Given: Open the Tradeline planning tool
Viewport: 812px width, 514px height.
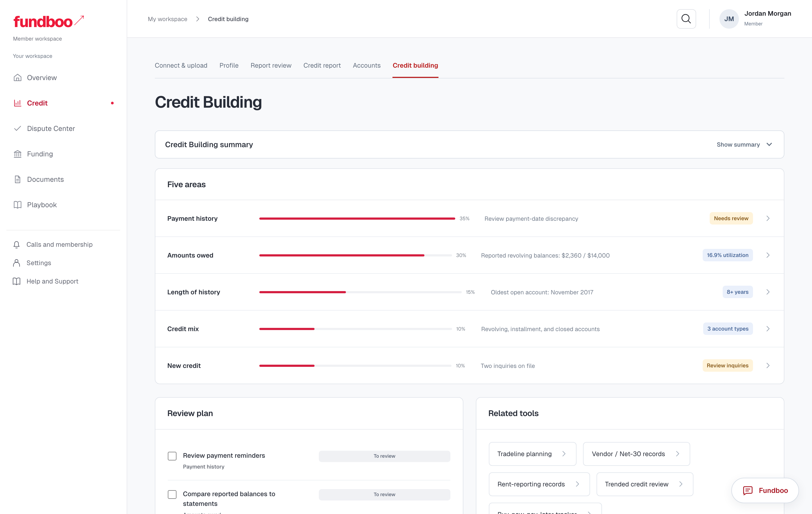Looking at the screenshot, I should [532, 454].
